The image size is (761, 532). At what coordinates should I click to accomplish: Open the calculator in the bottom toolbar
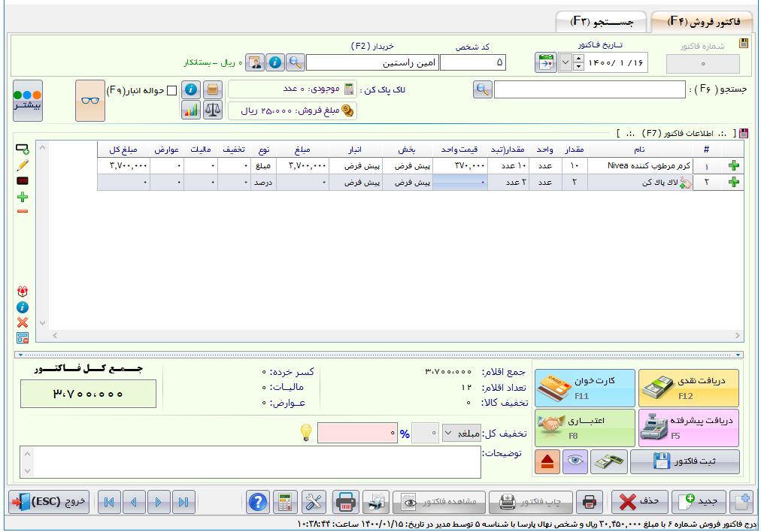(x=285, y=501)
